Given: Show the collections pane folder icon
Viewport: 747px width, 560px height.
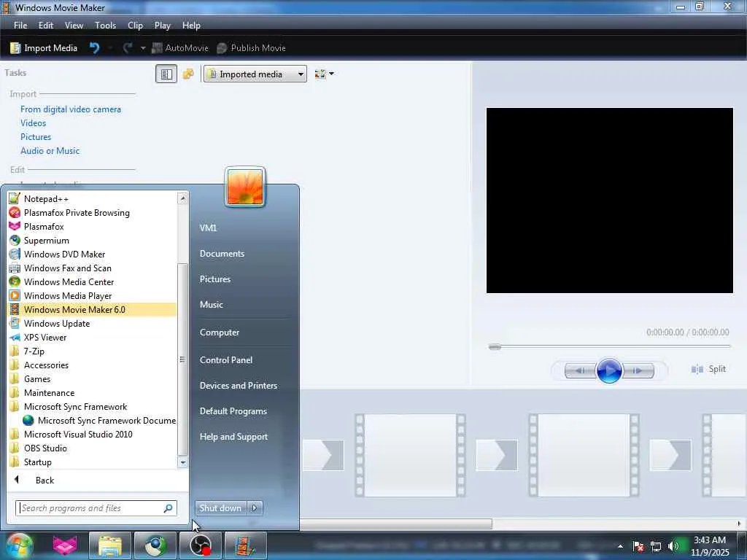Looking at the screenshot, I should (x=188, y=74).
